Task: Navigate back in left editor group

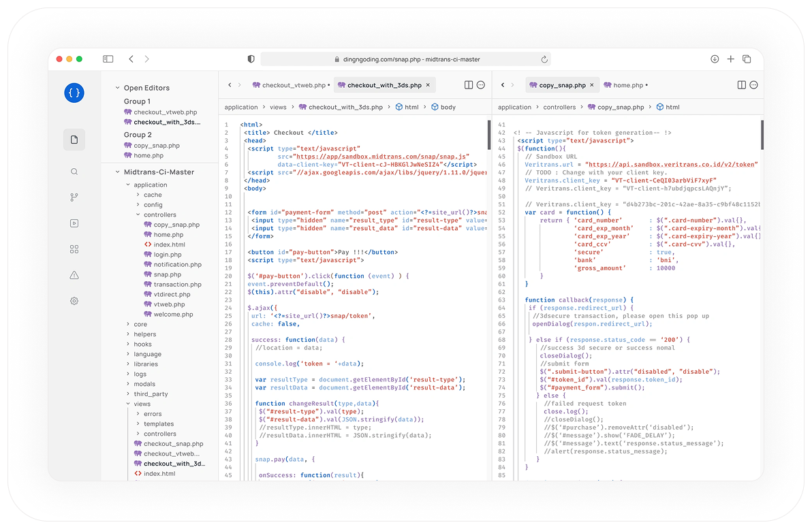Action: click(230, 85)
